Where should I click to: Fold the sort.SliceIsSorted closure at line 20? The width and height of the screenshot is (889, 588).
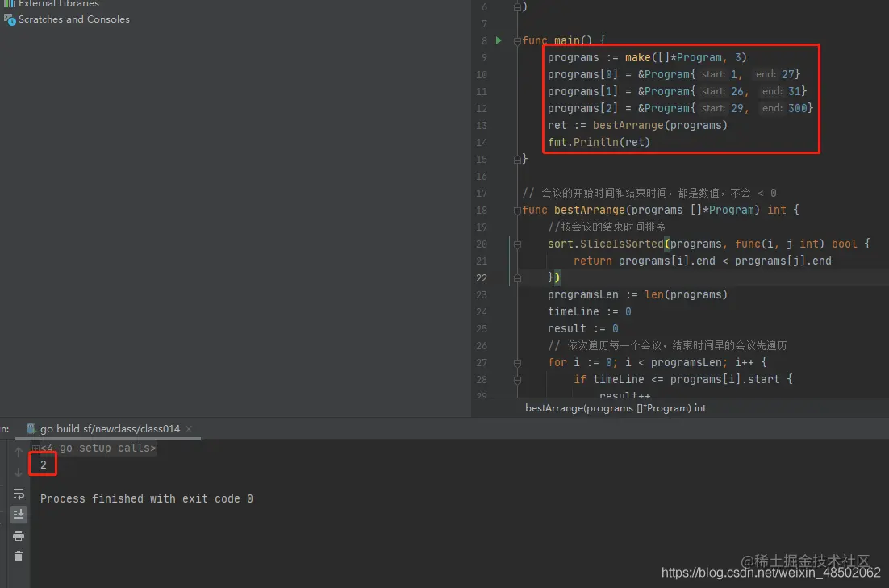[x=517, y=244]
